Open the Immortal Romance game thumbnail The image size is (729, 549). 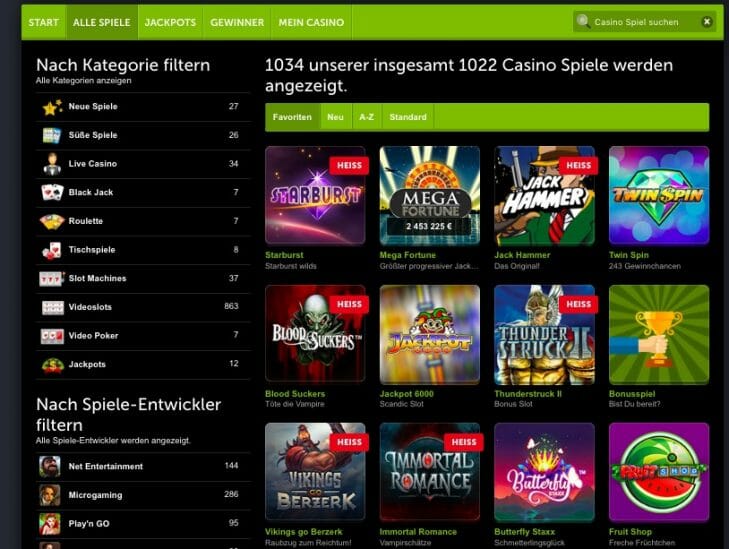pos(430,472)
